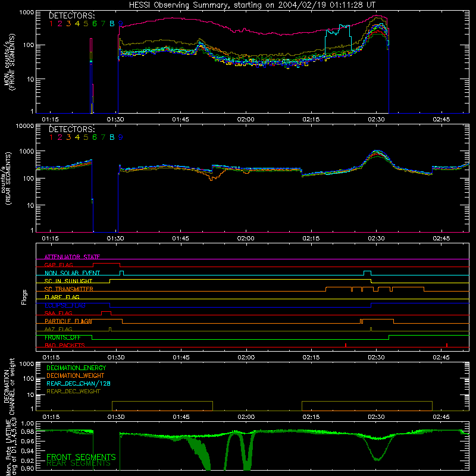Click 02:30 time label under front segments plot

tap(377, 120)
